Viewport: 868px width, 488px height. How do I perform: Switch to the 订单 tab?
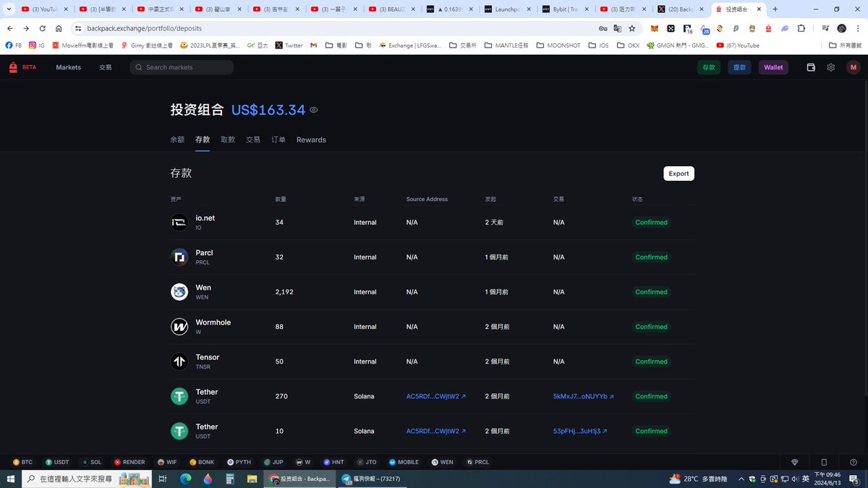[x=278, y=140]
